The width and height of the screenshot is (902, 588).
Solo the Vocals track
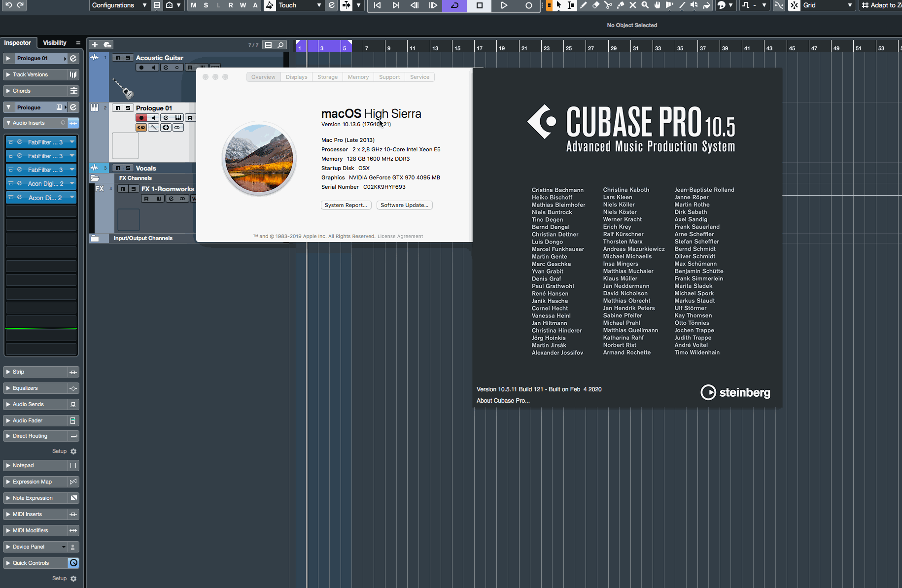click(128, 168)
